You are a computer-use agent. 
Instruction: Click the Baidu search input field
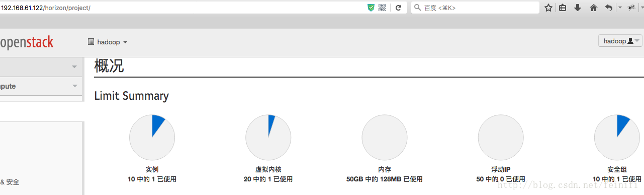pos(475,8)
